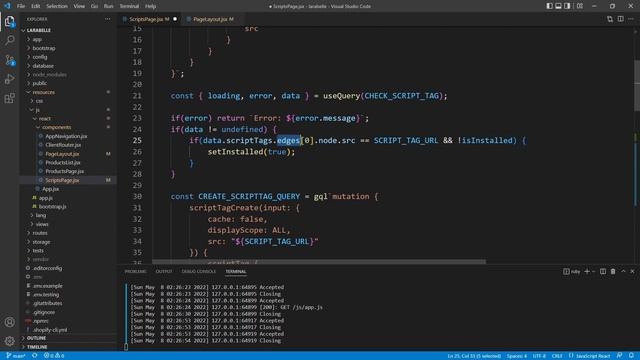The image size is (640, 360).
Task: Change encoding via UTF-8 status item
Action: click(x=539, y=356)
